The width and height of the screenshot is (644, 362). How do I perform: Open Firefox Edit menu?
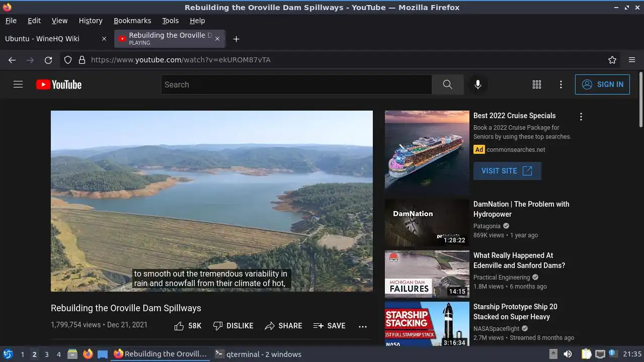(34, 21)
